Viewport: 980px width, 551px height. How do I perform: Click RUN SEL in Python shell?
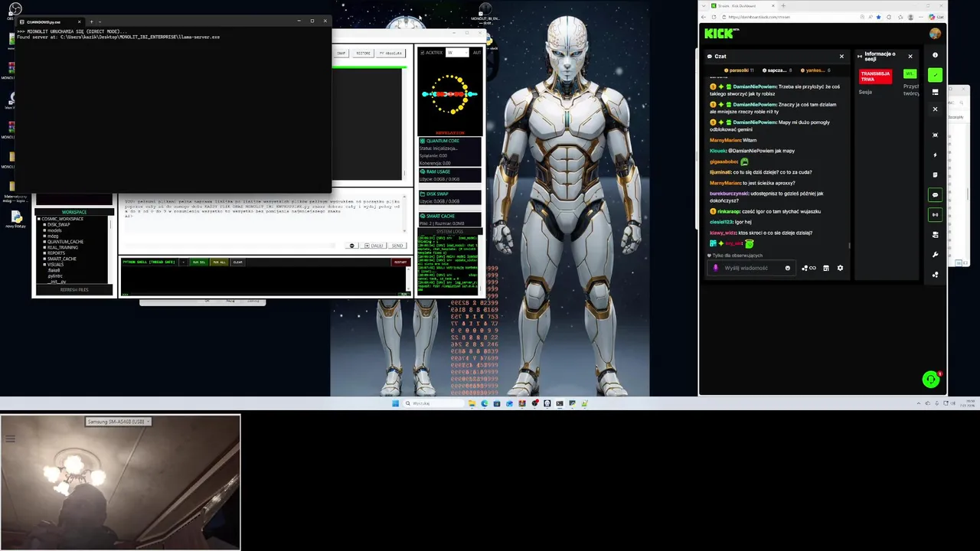coord(199,262)
